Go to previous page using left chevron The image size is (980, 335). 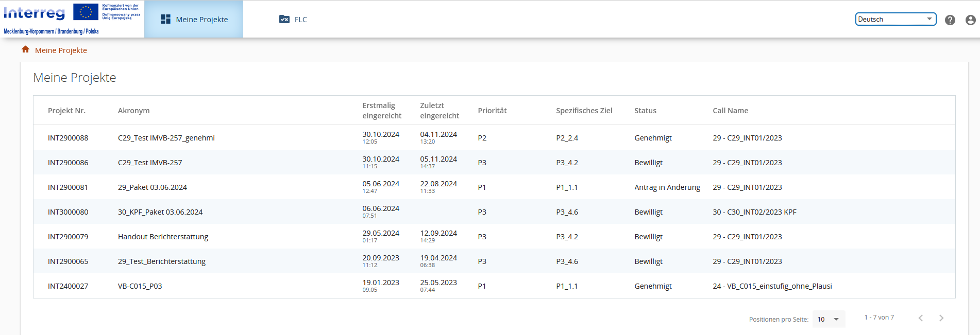tap(920, 318)
